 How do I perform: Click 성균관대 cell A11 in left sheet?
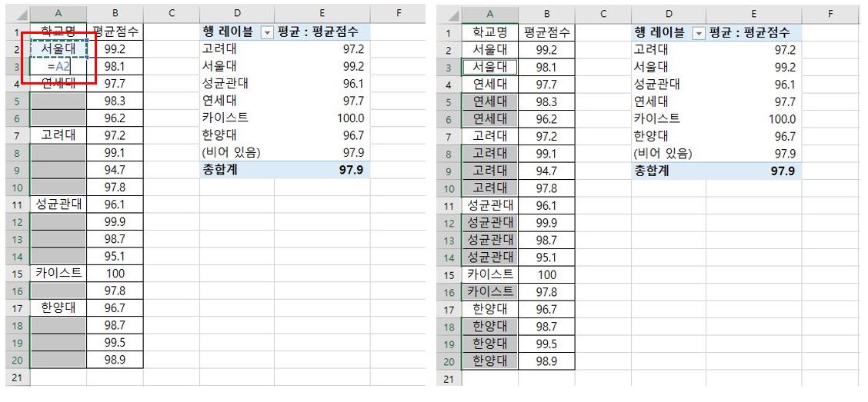pyautogui.click(x=58, y=204)
